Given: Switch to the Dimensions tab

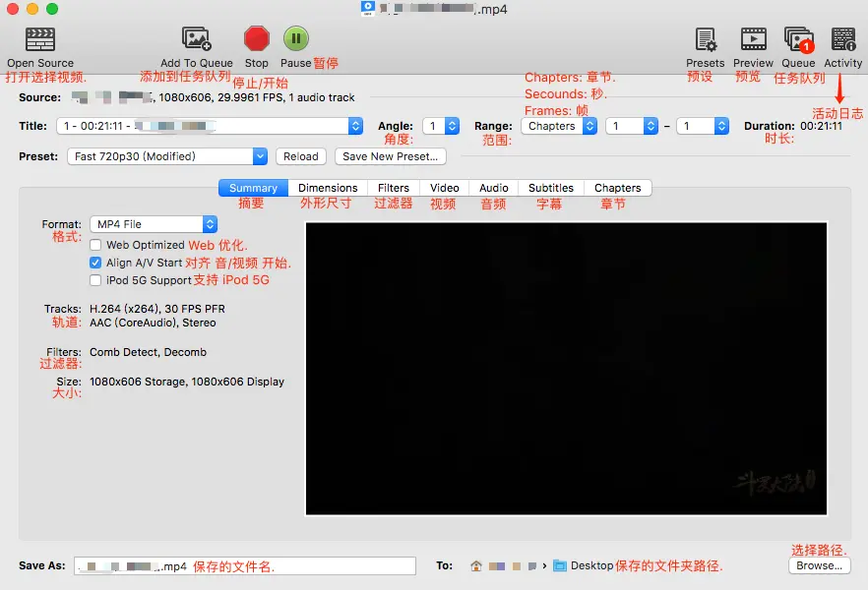Looking at the screenshot, I should 328,188.
